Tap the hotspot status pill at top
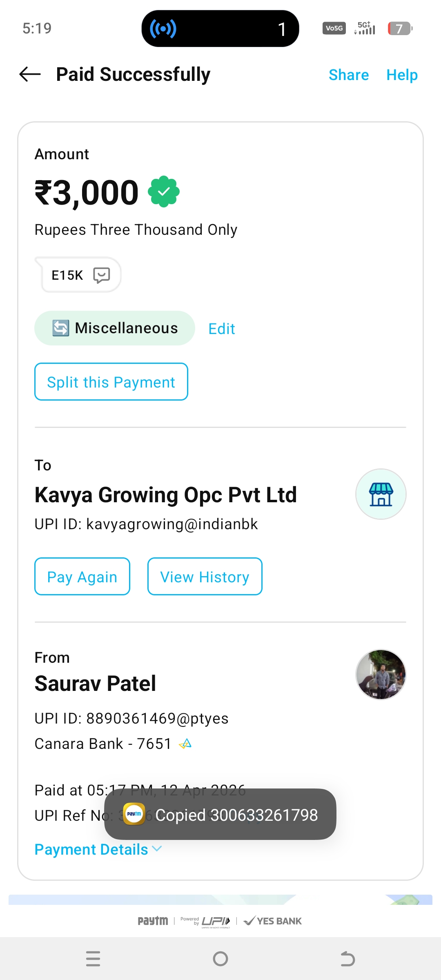Image resolution: width=441 pixels, height=980 pixels. (220, 29)
